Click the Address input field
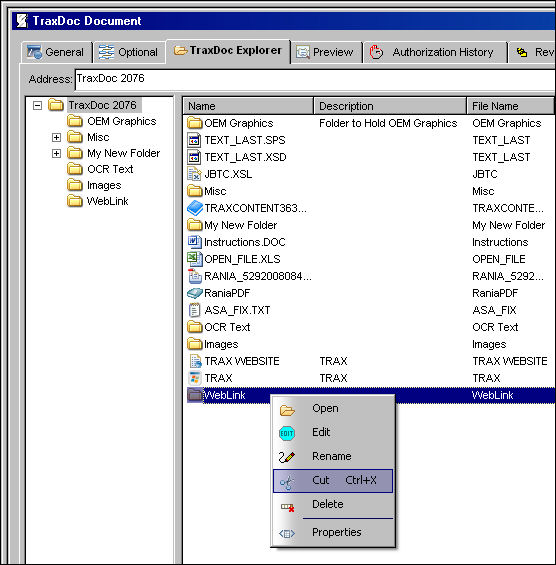The width and height of the screenshot is (556, 565). (315, 80)
